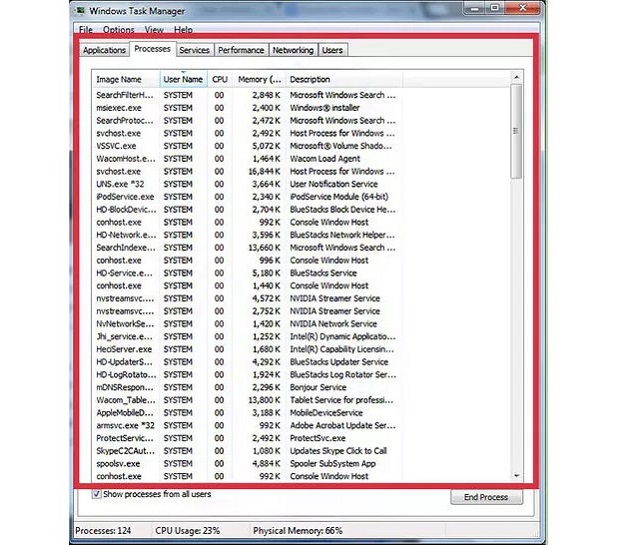Minimize the Task Manager window
Viewport: 640px width, 545px height.
tap(475, 8)
